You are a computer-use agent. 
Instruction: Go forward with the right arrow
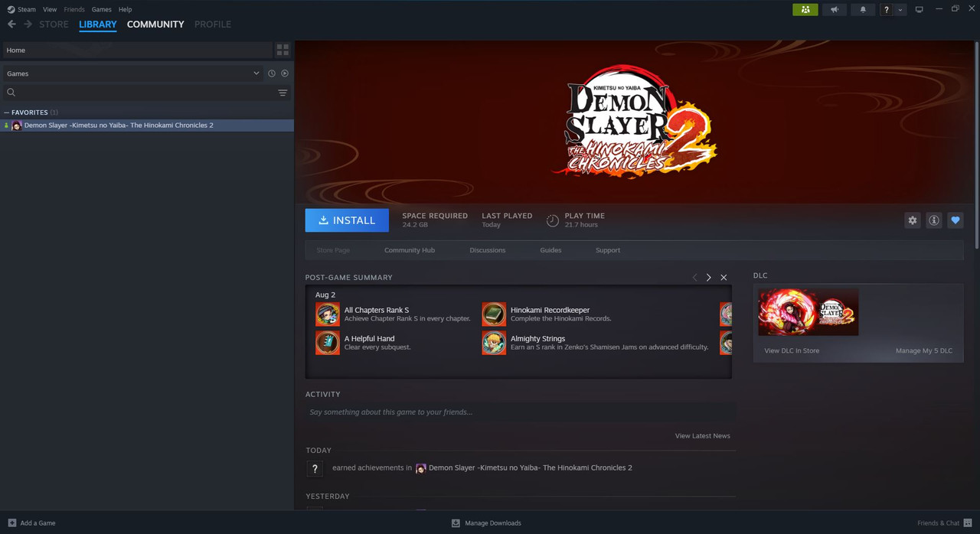(28, 24)
